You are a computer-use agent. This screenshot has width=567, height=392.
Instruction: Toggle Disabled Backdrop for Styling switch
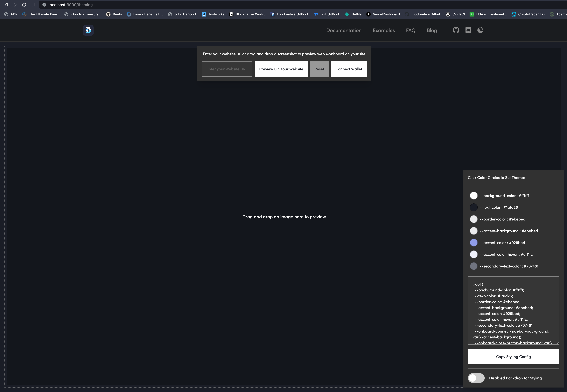[476, 378]
